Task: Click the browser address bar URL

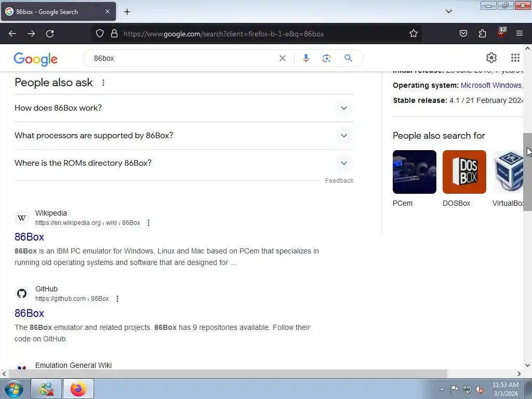Action: [x=223, y=34]
